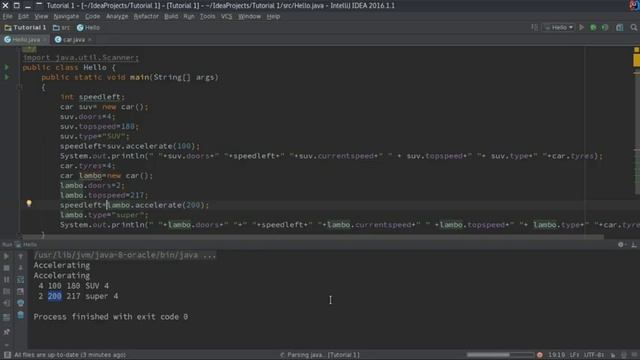The image size is (640, 360).
Task: Open the Edit menu
Action: point(23,16)
